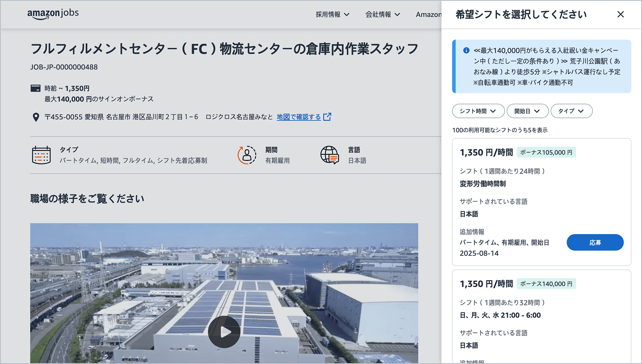This screenshot has height=364, width=642.
Task: Click the ボーナス105,000 円 badge
Action: click(546, 152)
